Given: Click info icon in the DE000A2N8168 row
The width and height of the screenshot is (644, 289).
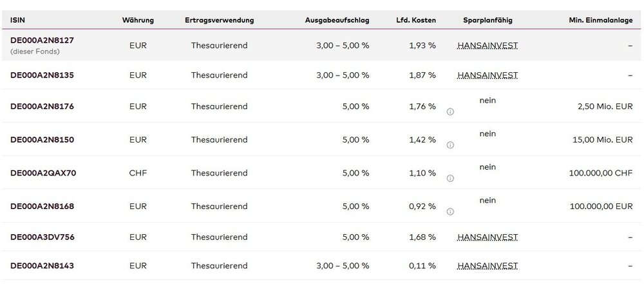Looking at the screenshot, I should [x=450, y=212].
